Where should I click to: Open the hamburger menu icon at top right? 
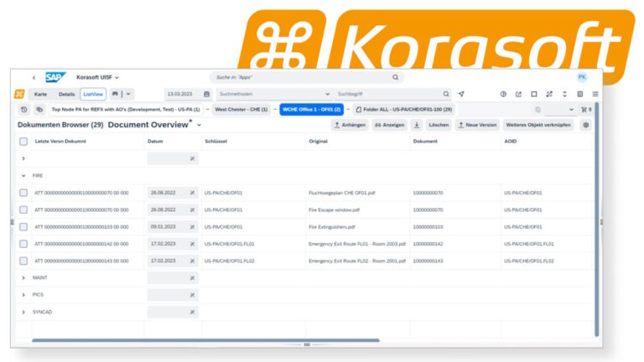595,94
